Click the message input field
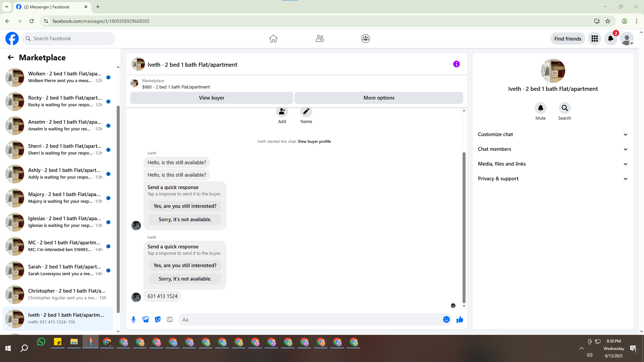Screen dimensions: 644x362 pos(309,319)
